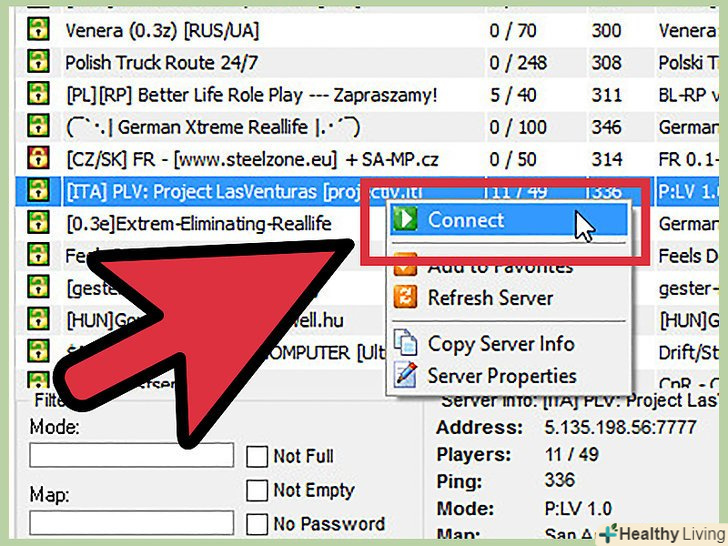Choose Copy Server Info menu entry
The width and height of the screenshot is (728, 546).
coord(508,344)
